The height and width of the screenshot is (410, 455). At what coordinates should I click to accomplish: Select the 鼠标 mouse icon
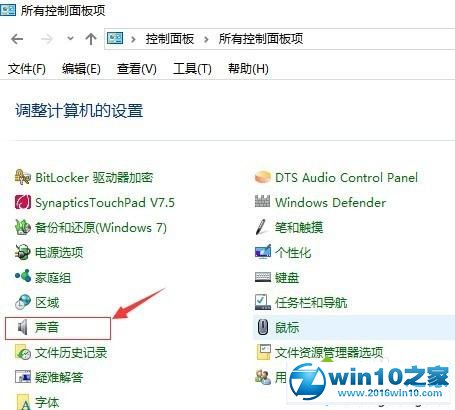263,327
